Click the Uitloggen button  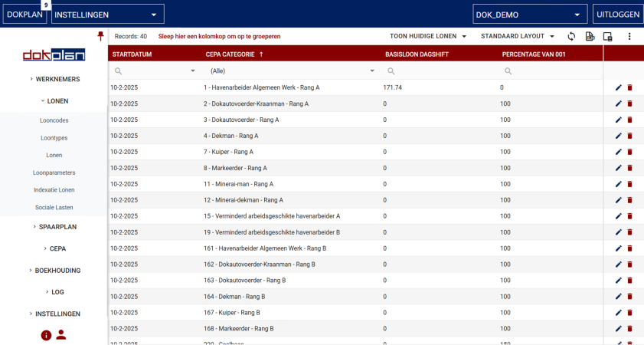pyautogui.click(x=618, y=14)
